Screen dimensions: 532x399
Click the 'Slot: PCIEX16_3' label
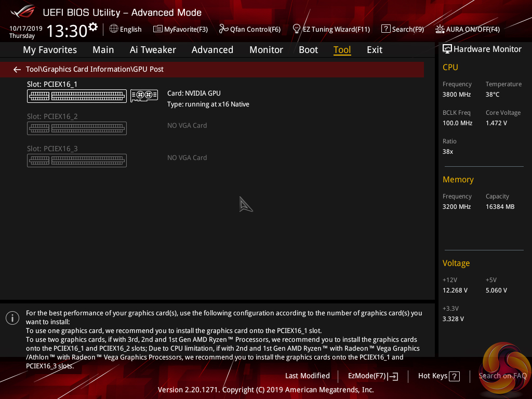click(52, 149)
